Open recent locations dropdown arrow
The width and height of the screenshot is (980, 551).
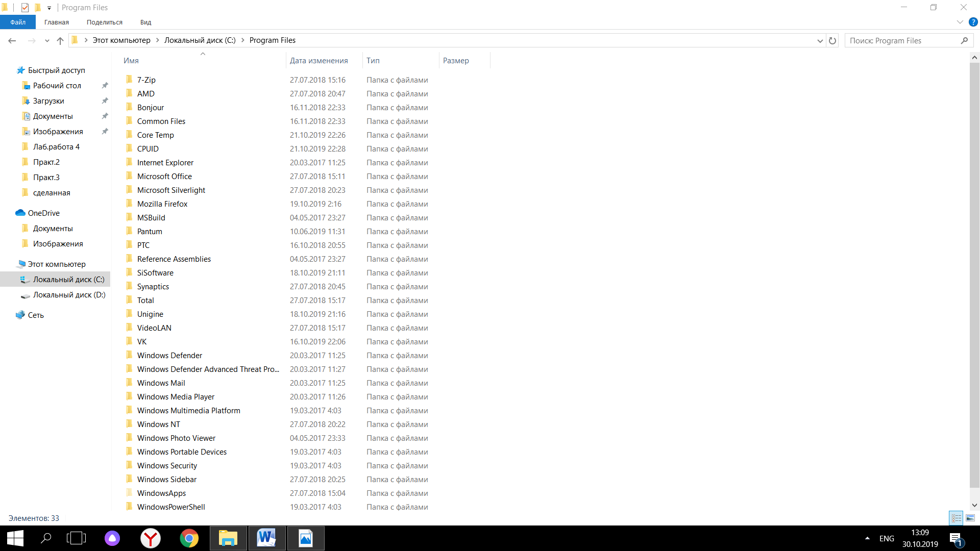point(47,41)
